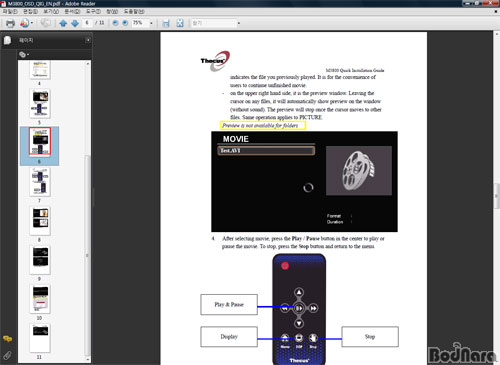Click the greyed-out pages icon in the toolbar

(46, 23)
